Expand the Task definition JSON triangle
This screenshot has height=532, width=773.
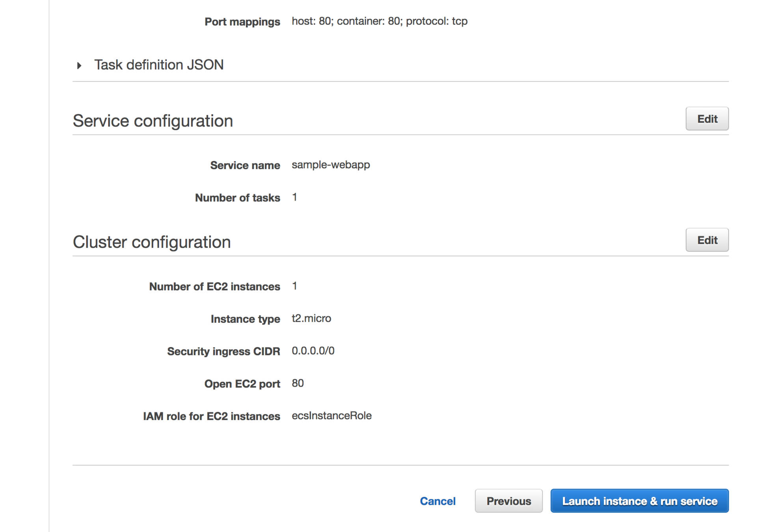coord(79,65)
